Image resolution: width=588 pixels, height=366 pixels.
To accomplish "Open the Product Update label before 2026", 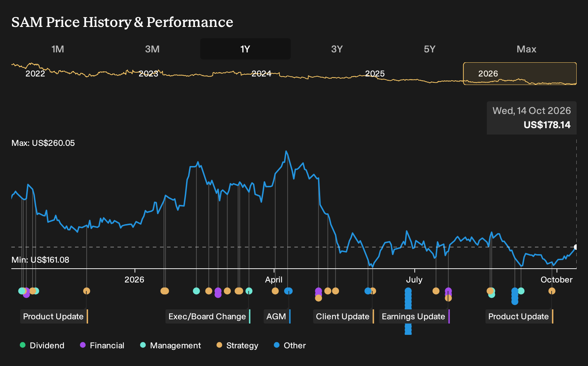I will point(54,316).
